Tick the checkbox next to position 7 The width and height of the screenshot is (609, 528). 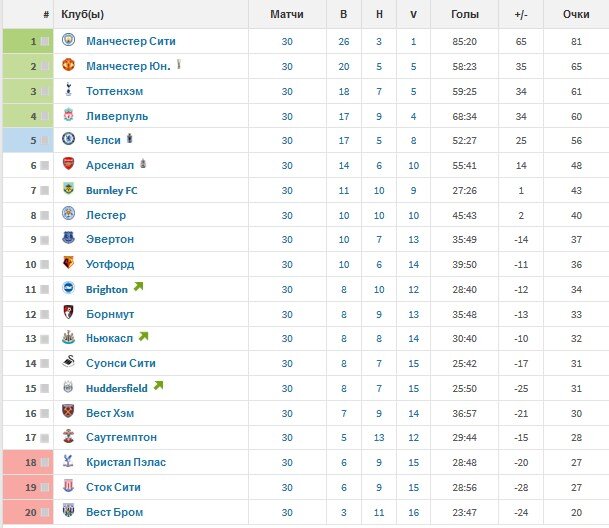point(45,190)
